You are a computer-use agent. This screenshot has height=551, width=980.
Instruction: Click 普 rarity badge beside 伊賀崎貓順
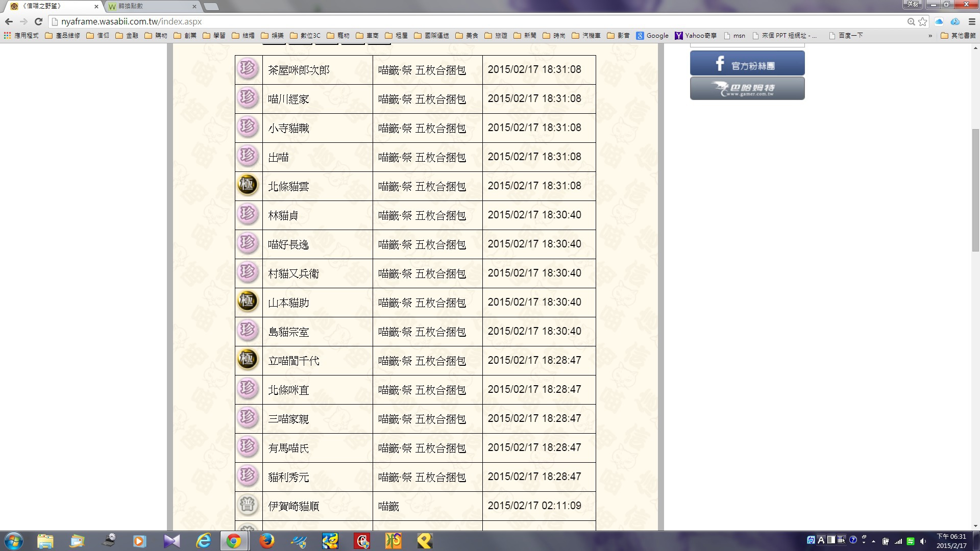pos(248,505)
